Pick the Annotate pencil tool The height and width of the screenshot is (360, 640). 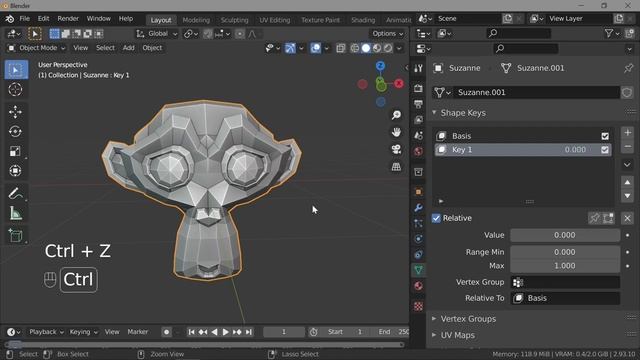tap(16, 193)
